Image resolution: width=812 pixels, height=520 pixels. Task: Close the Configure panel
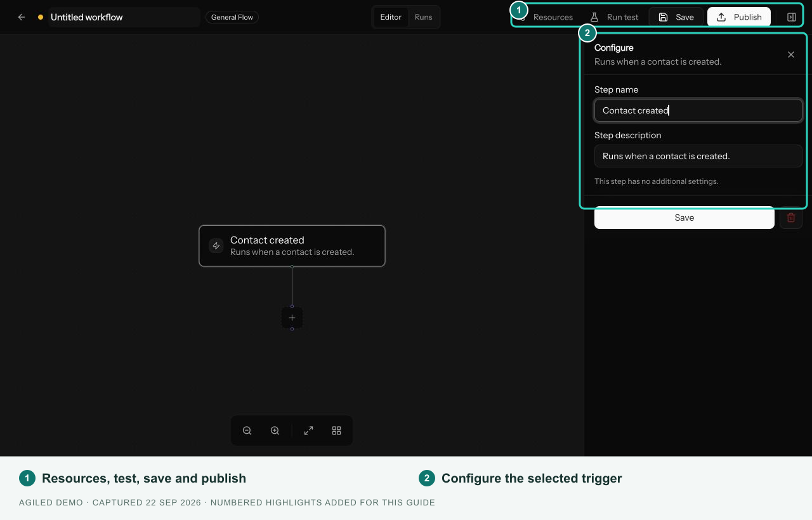click(791, 55)
